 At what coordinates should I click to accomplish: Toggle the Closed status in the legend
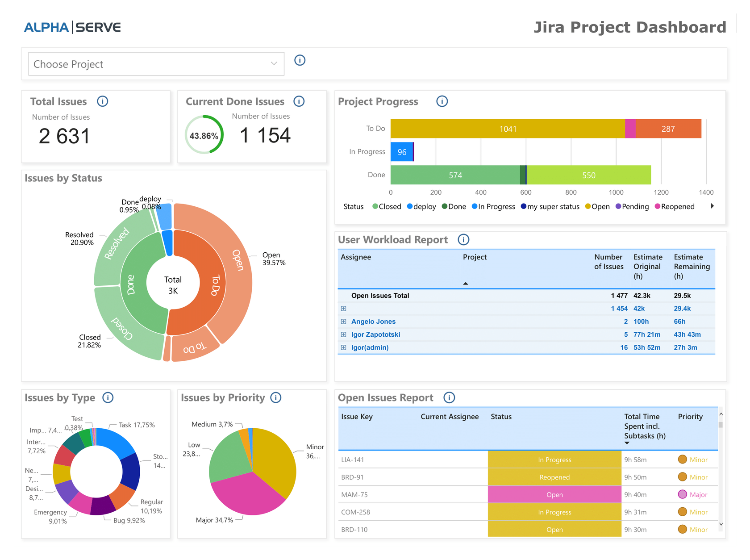tap(386, 206)
